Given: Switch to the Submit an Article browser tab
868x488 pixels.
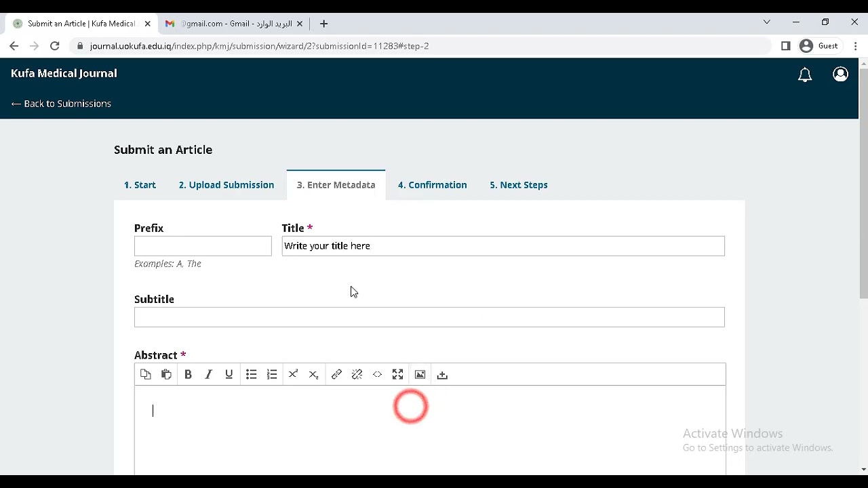Looking at the screenshot, I should coord(81,24).
